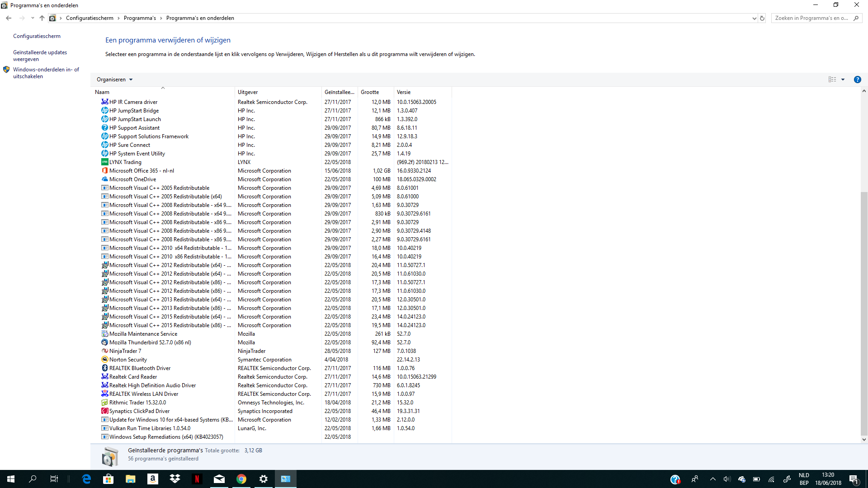Launch Google Chrome from the taskbar
868x488 pixels.
(241, 479)
